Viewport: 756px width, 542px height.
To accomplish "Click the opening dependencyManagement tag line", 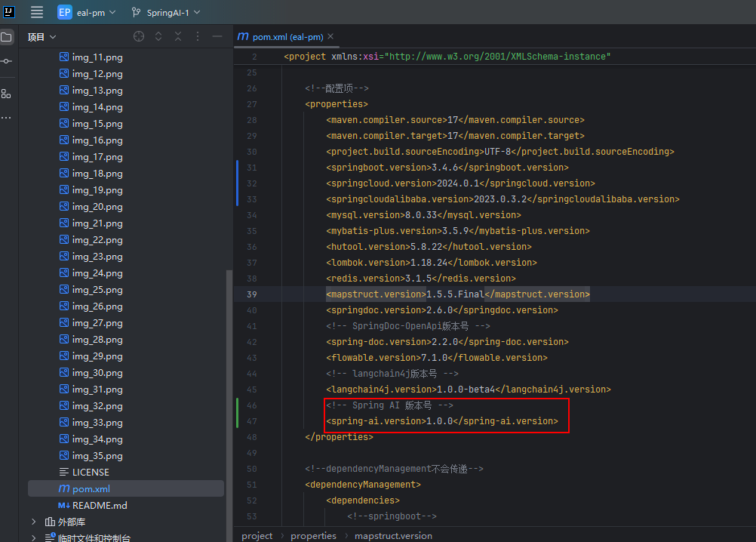I will tap(363, 485).
